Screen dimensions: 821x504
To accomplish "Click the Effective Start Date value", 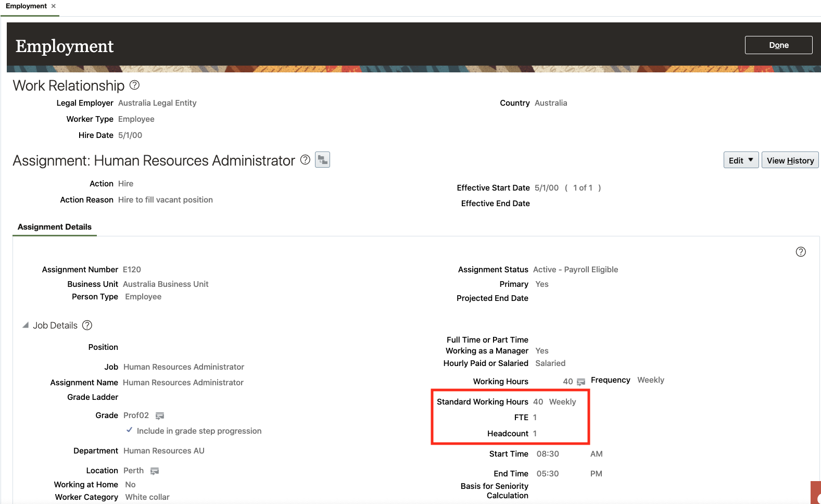I will coord(547,188).
